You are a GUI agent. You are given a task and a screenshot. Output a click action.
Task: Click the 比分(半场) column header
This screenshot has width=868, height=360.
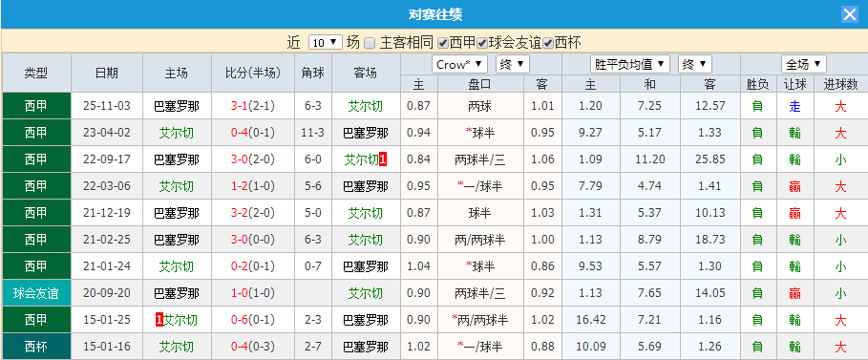tap(252, 73)
